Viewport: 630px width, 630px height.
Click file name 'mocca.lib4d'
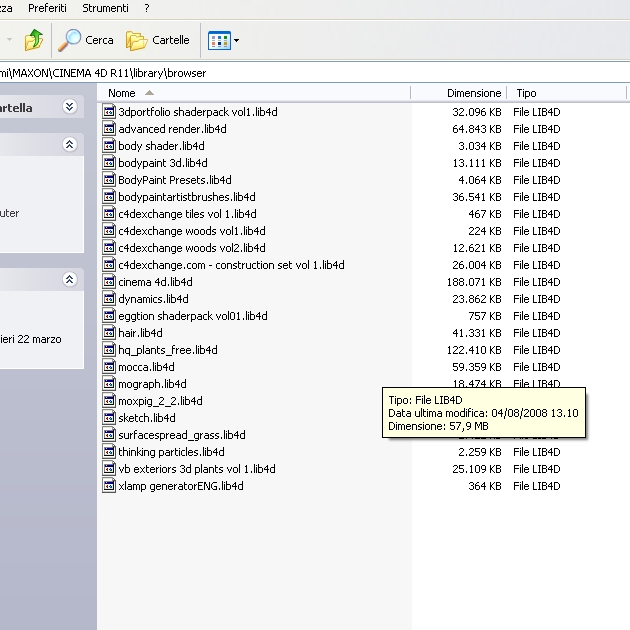[x=146, y=367]
